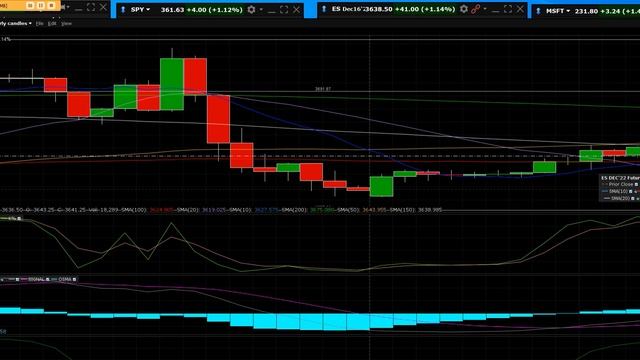This screenshot has width=640, height=360.
Task: Click the OSMA legend box icon
Action: pyautogui.click(x=74, y=280)
